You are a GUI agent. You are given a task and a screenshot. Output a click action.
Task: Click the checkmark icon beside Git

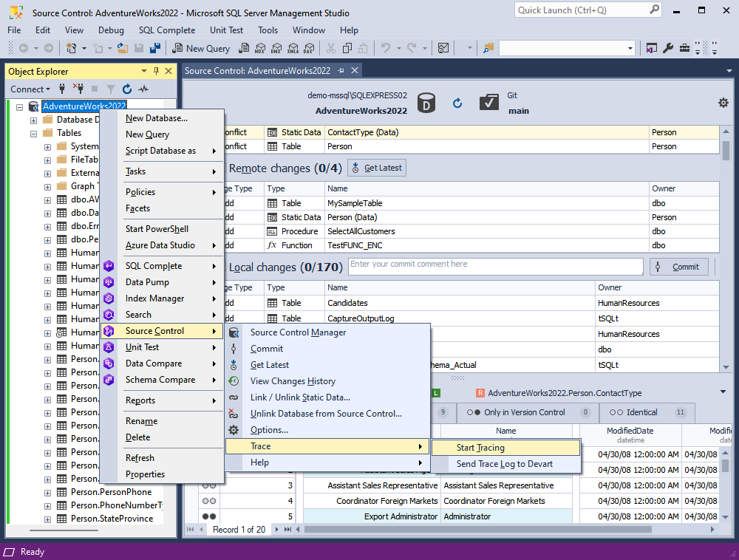(488, 103)
